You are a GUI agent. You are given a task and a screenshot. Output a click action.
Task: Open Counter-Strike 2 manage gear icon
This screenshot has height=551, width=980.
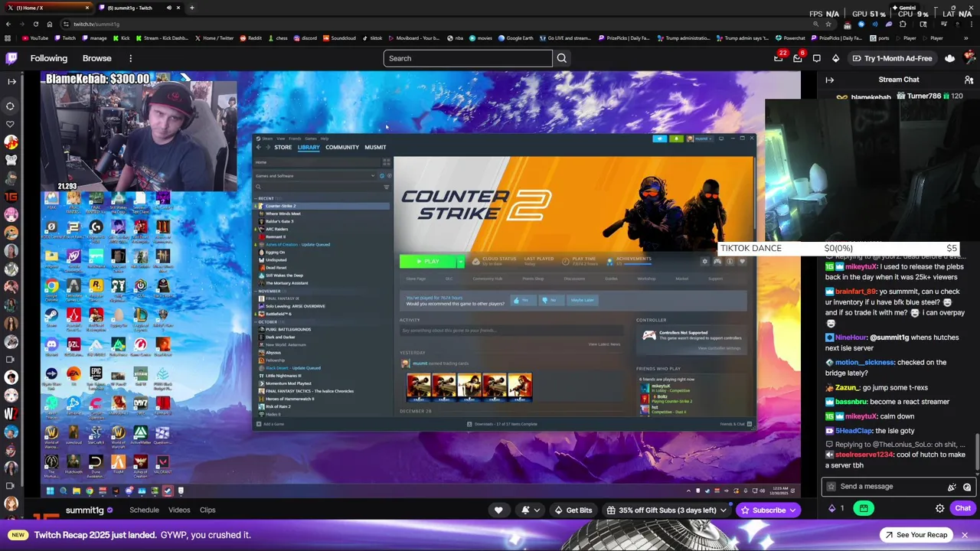tap(704, 262)
